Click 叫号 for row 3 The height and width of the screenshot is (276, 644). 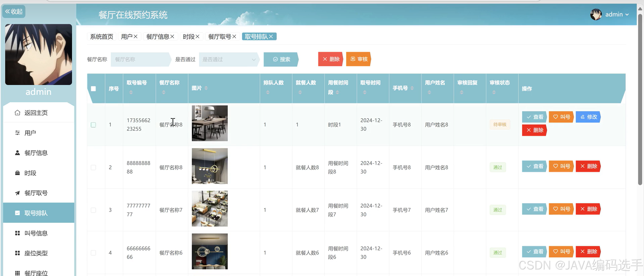point(562,209)
